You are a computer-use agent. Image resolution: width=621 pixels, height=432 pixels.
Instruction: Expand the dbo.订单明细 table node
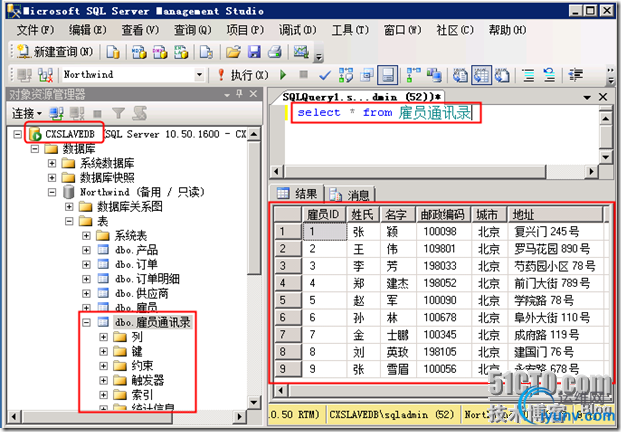86,279
